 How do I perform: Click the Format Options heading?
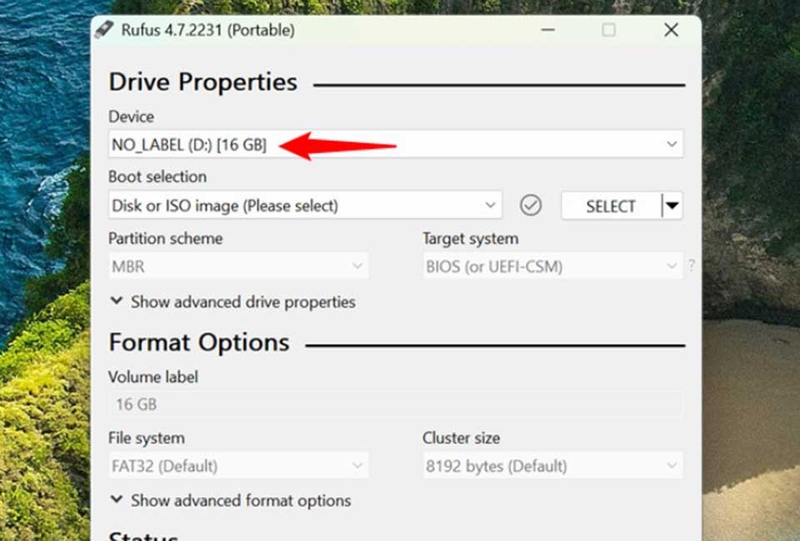pyautogui.click(x=199, y=342)
